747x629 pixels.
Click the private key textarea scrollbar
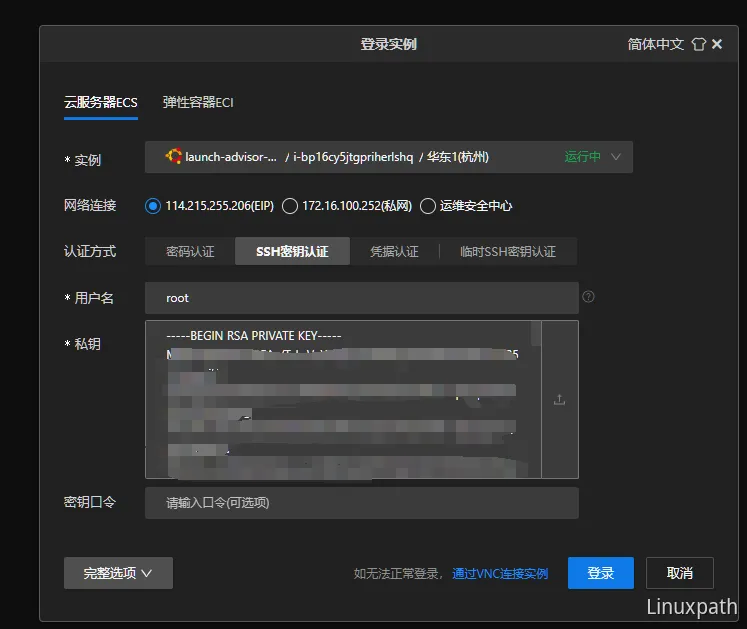(536, 334)
